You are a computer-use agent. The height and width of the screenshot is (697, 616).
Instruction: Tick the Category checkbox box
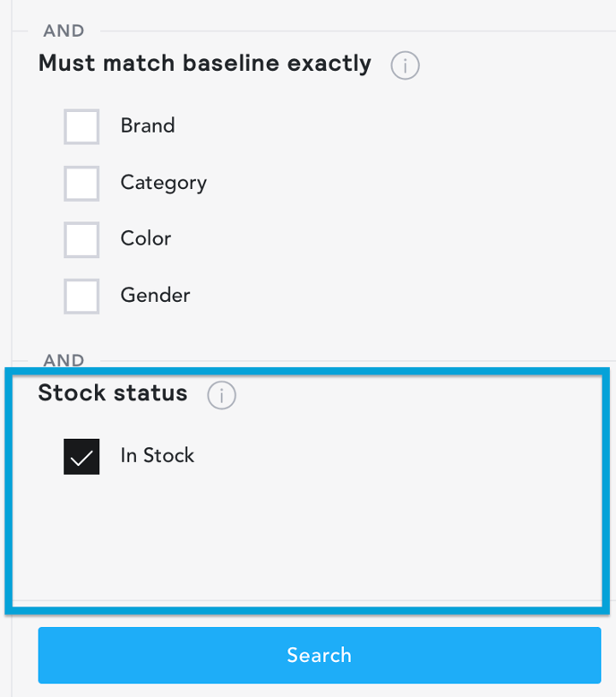tap(81, 183)
